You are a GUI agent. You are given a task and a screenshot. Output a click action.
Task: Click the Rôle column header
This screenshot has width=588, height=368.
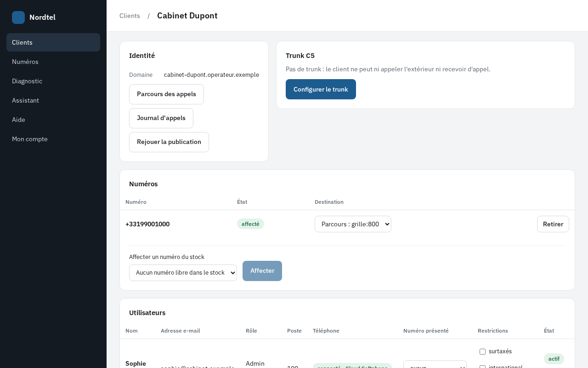[251, 331]
